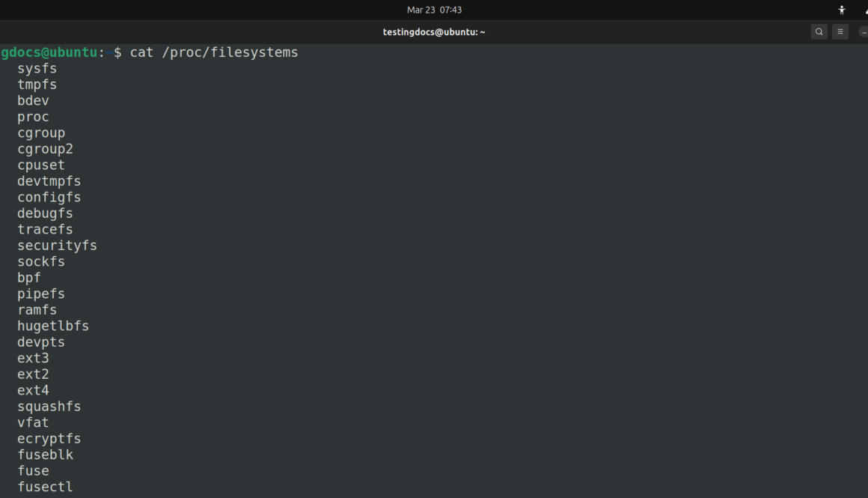Select the squashfs line
The height and width of the screenshot is (498, 868).
49,406
